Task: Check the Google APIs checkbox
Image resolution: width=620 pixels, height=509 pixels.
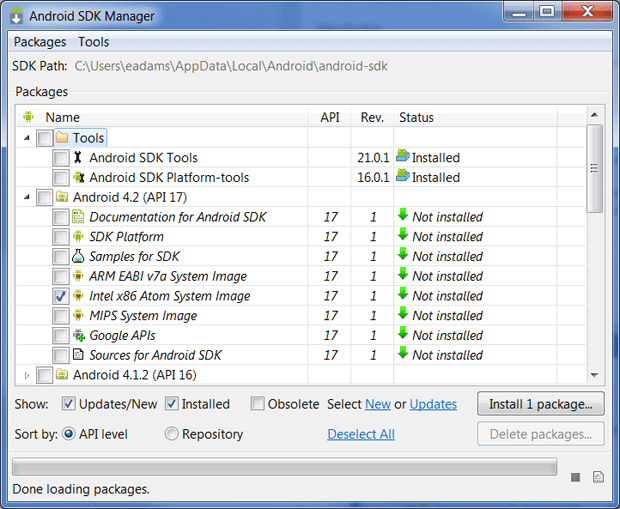Action: (x=60, y=336)
